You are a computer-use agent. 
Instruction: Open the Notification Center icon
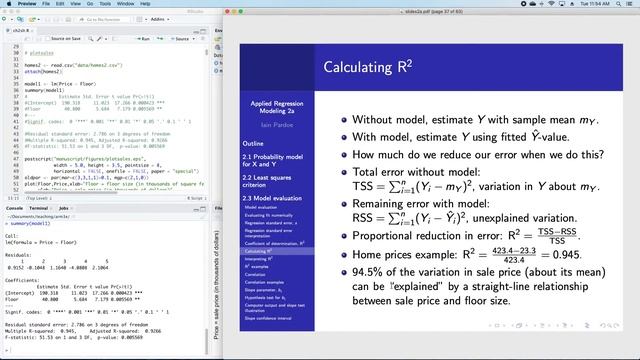[630, 4]
